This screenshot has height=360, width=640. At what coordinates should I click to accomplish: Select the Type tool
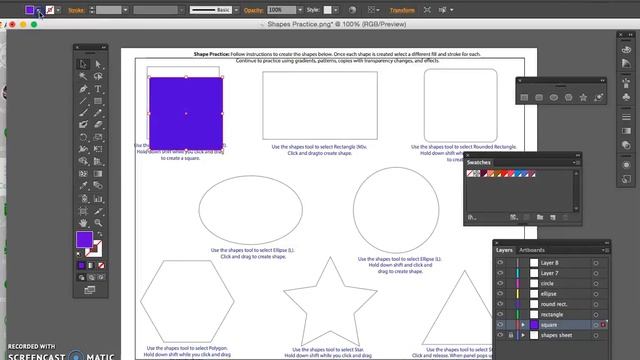98,89
